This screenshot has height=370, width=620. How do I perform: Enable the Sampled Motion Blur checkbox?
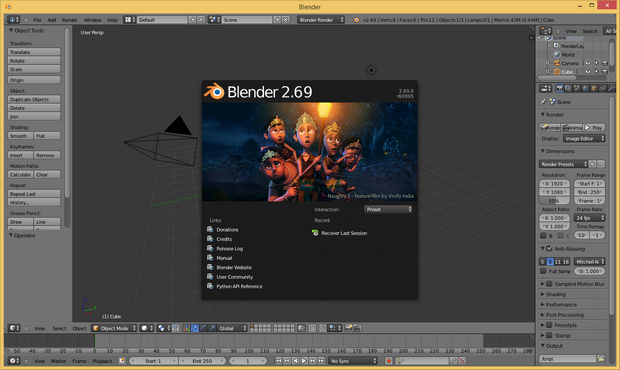click(x=549, y=284)
